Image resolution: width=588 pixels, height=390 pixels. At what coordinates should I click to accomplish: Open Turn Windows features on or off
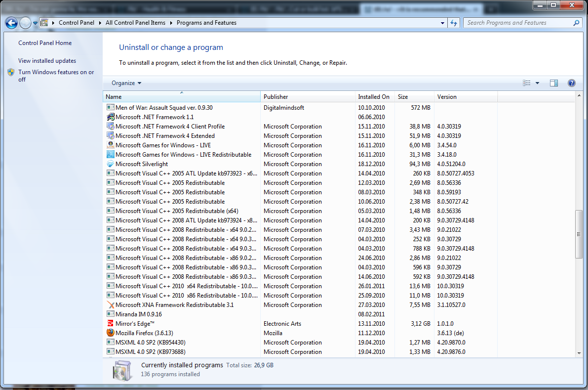coord(56,76)
